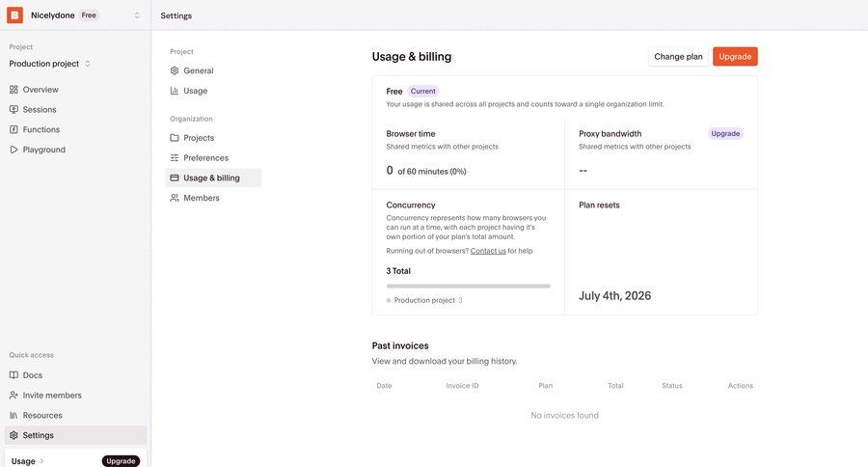This screenshot has width=868, height=467.
Task: Click the Production project legend dot
Action: [x=389, y=300]
